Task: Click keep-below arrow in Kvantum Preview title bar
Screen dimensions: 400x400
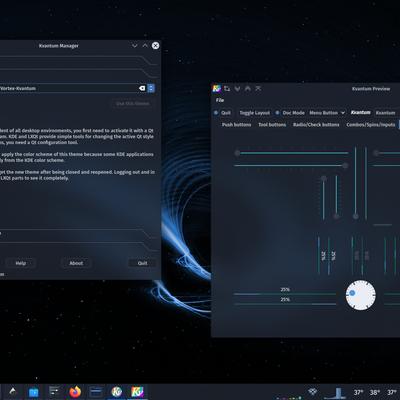Action: coord(237,89)
